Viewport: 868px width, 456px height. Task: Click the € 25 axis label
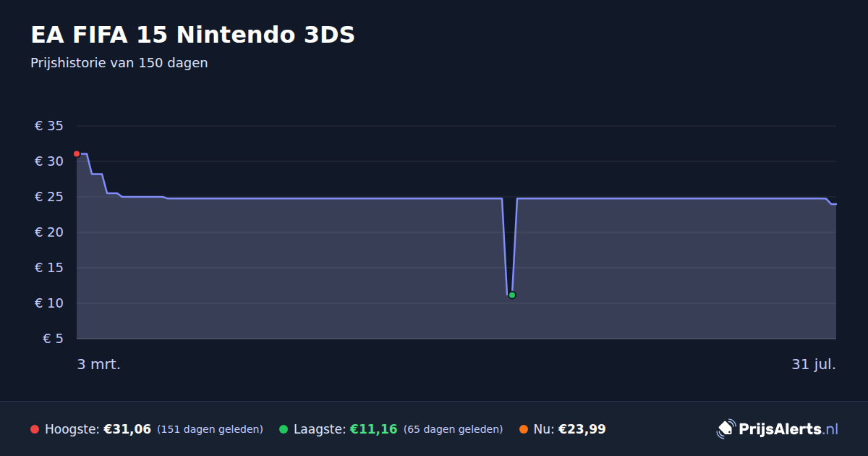pos(49,197)
